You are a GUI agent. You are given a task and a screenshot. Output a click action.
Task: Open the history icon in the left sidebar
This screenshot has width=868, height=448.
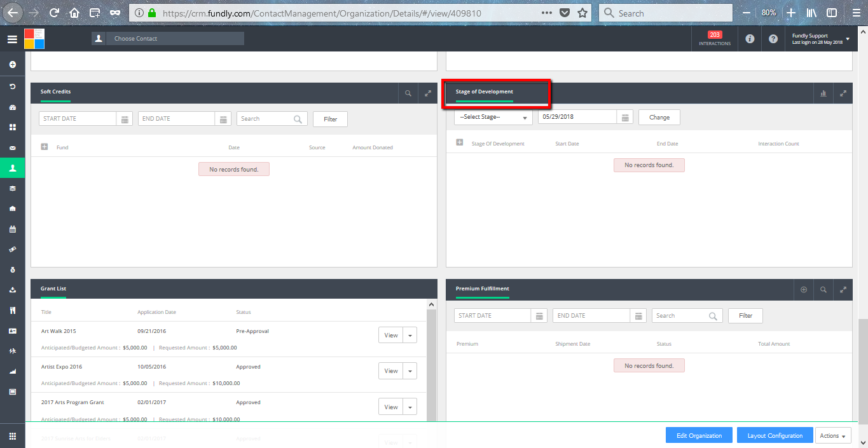point(12,86)
